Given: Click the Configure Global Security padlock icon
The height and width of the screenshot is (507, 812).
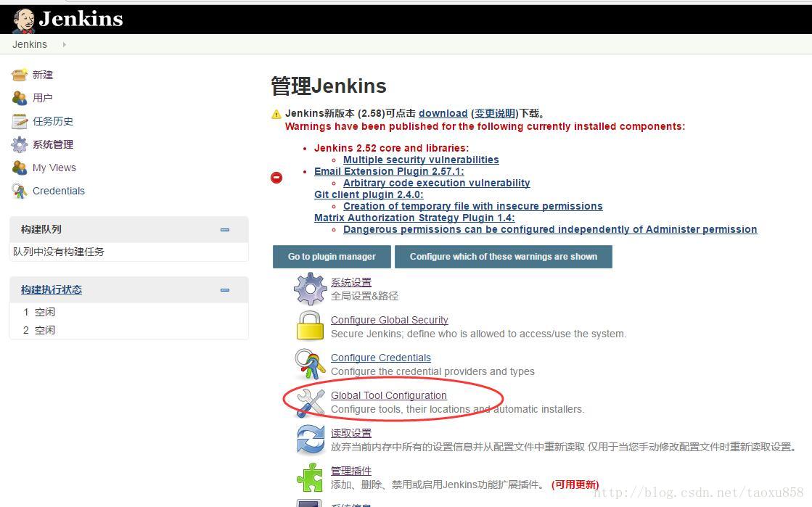Looking at the screenshot, I should coord(310,326).
